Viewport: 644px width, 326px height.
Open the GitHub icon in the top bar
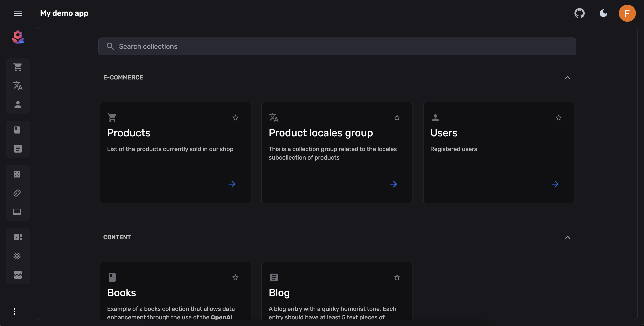pyautogui.click(x=580, y=13)
